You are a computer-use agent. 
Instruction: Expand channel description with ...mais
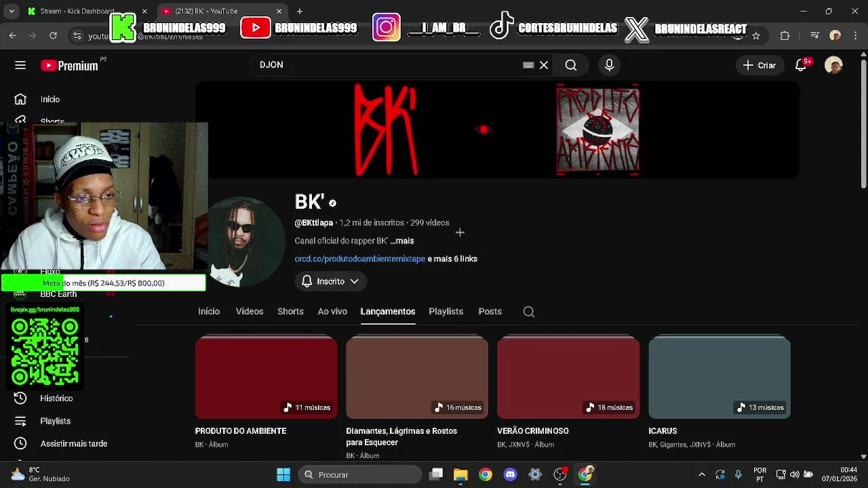[x=402, y=241]
